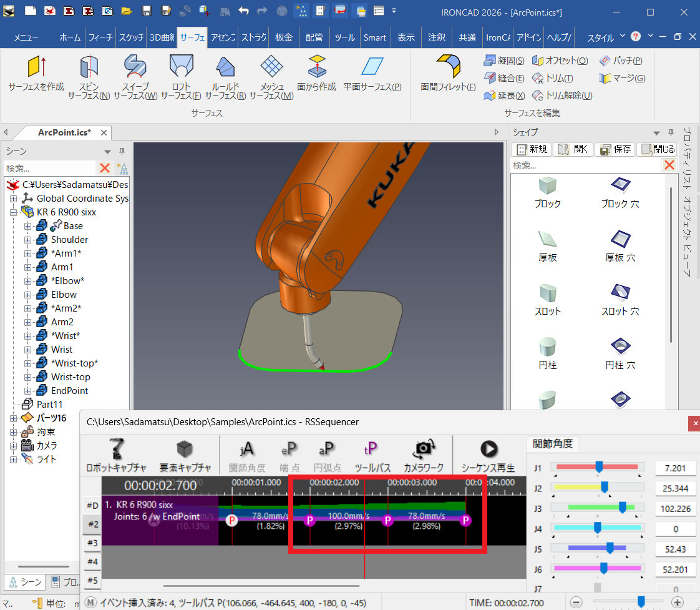Switch to the 表示 ribbon tab

[406, 37]
